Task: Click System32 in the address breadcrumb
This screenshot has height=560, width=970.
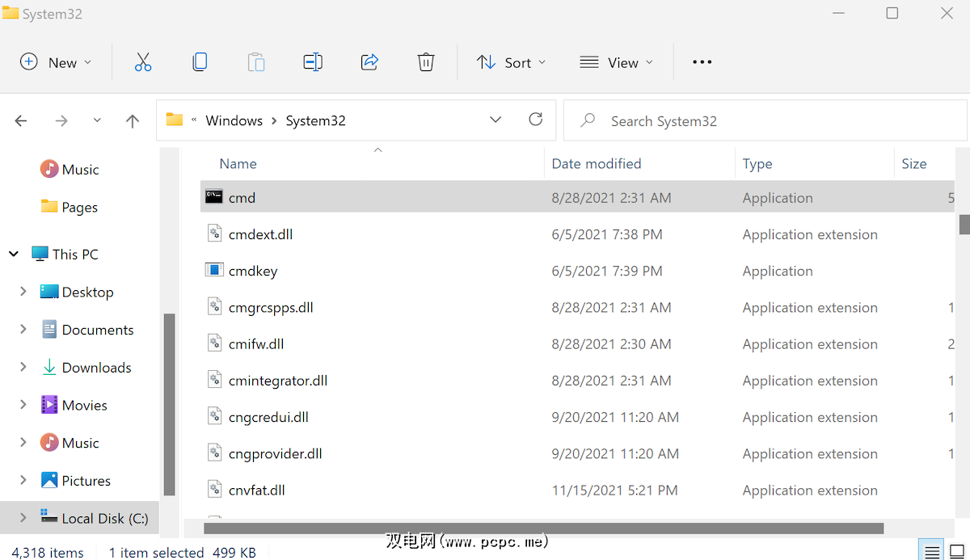Action: click(316, 120)
